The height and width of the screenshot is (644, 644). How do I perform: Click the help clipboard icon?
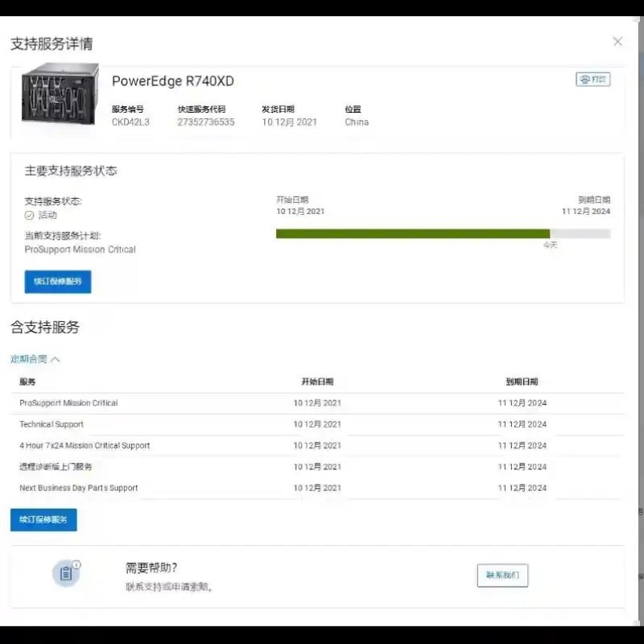66,573
